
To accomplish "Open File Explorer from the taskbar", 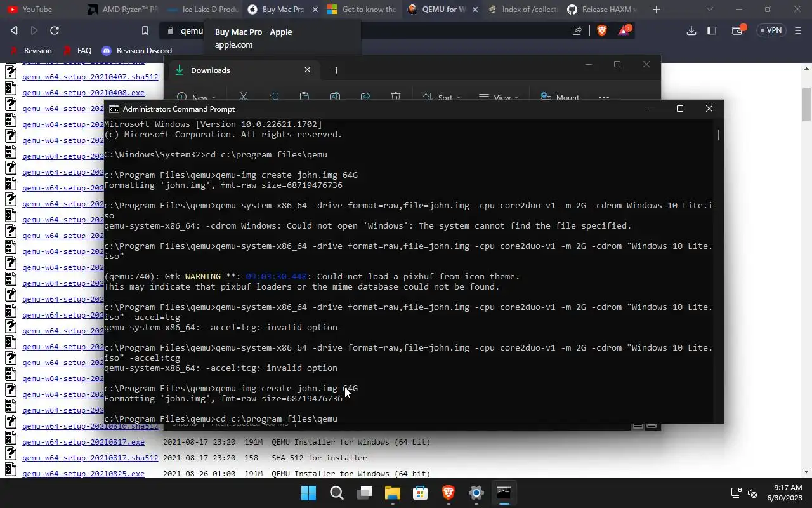I will 393,493.
